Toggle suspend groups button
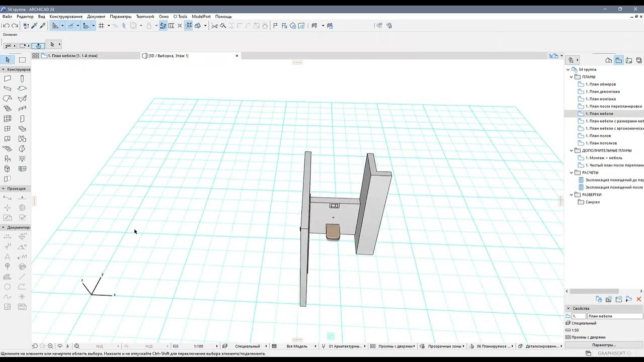The image size is (644, 362). click(x=163, y=26)
